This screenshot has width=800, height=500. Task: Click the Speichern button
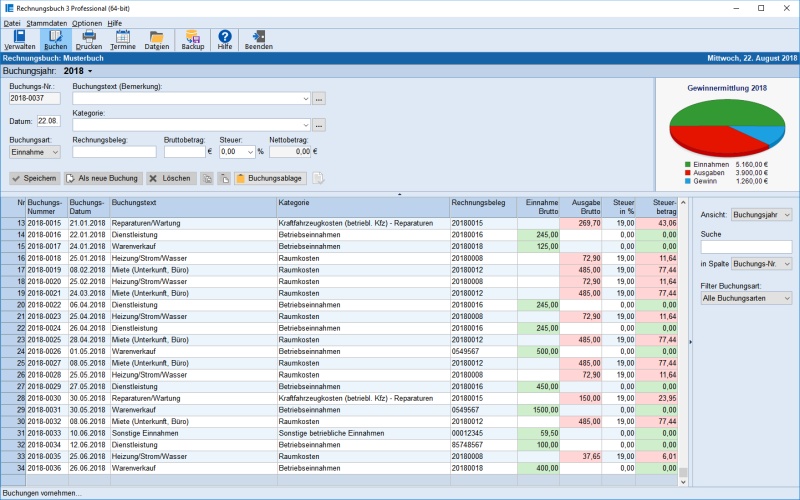click(33, 178)
